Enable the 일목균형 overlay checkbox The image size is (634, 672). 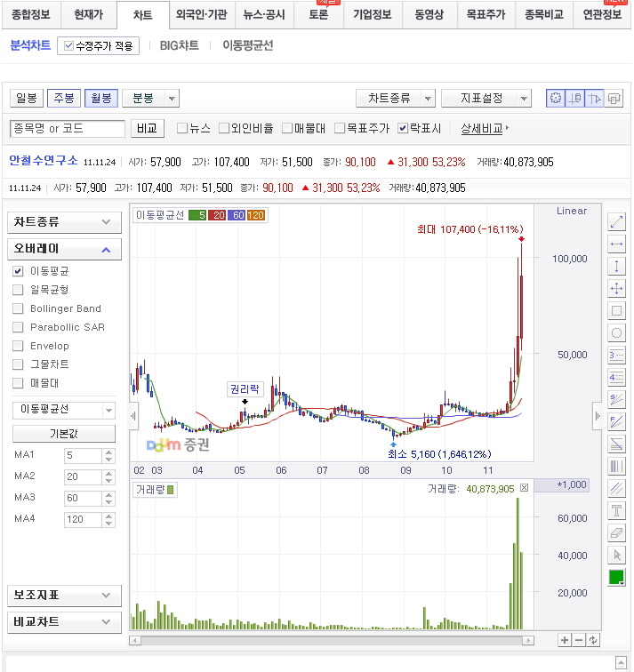pyautogui.click(x=18, y=290)
